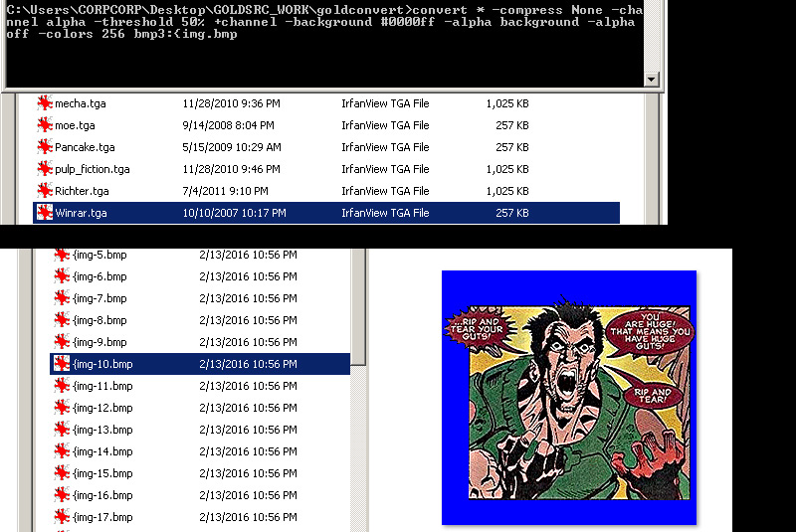The width and height of the screenshot is (796, 532).
Task: Select the {img-11.bmp file name
Action: 102,386
